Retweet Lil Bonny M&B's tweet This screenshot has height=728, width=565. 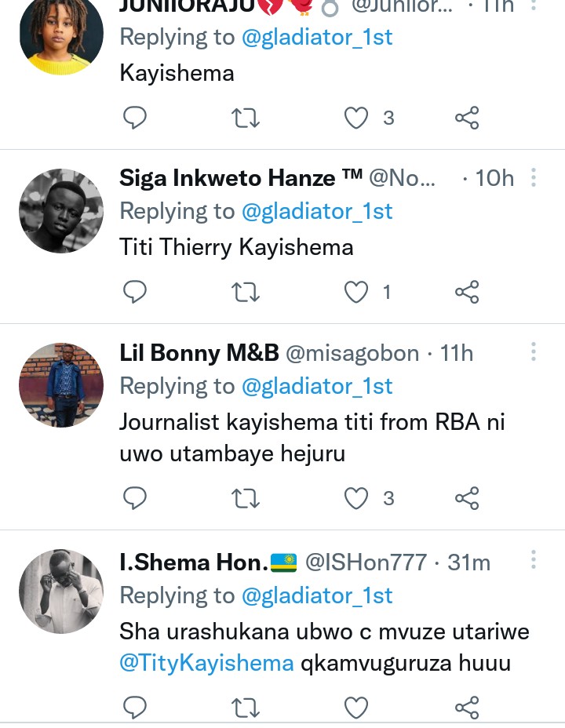coord(246,498)
